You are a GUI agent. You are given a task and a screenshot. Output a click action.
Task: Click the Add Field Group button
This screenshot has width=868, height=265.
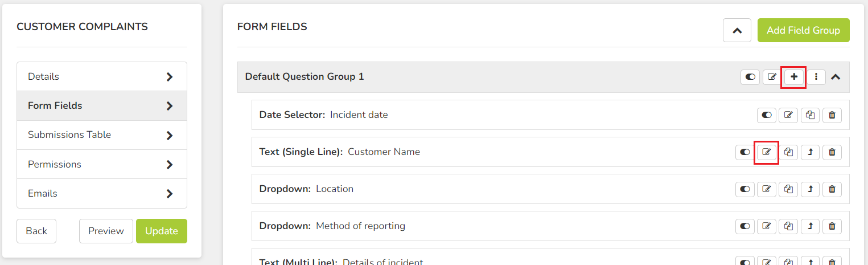tap(803, 30)
